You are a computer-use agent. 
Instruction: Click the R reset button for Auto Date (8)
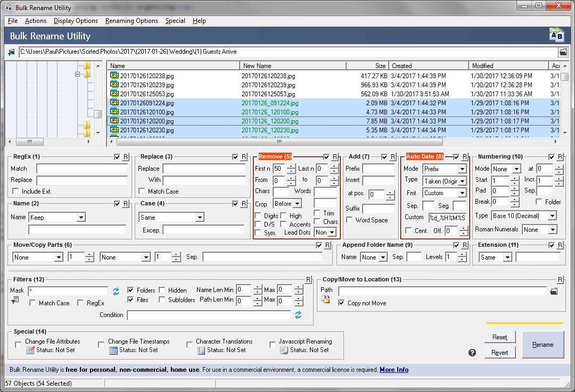pyautogui.click(x=465, y=157)
